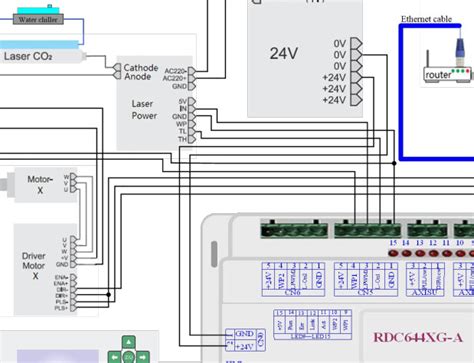Viewport: 474px width, 363px height.
Task: Click the Ethernet RJ45 plug icon
Action: [x=460, y=52]
